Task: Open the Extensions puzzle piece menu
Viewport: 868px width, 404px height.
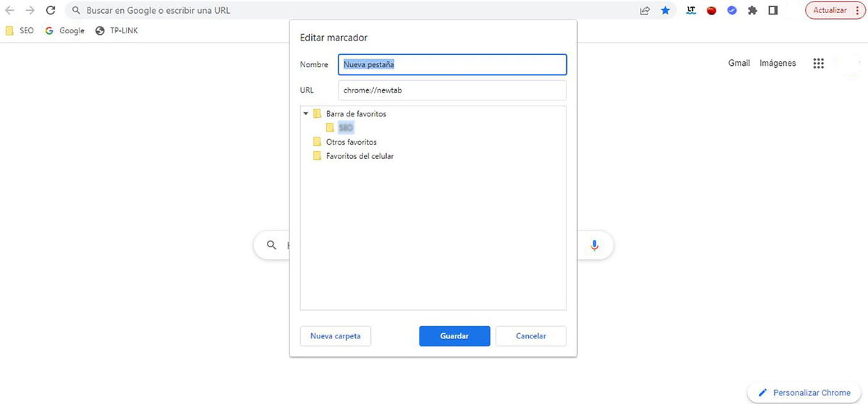Action: (x=752, y=11)
